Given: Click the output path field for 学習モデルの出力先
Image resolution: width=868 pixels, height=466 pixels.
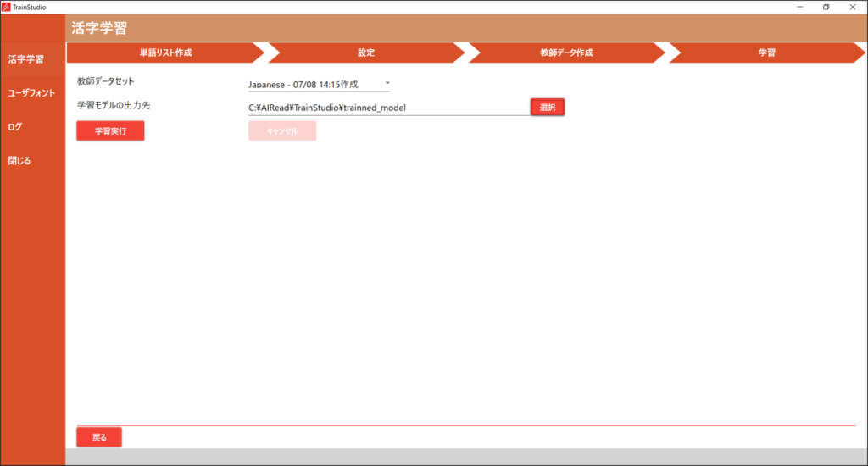Looking at the screenshot, I should [x=388, y=108].
